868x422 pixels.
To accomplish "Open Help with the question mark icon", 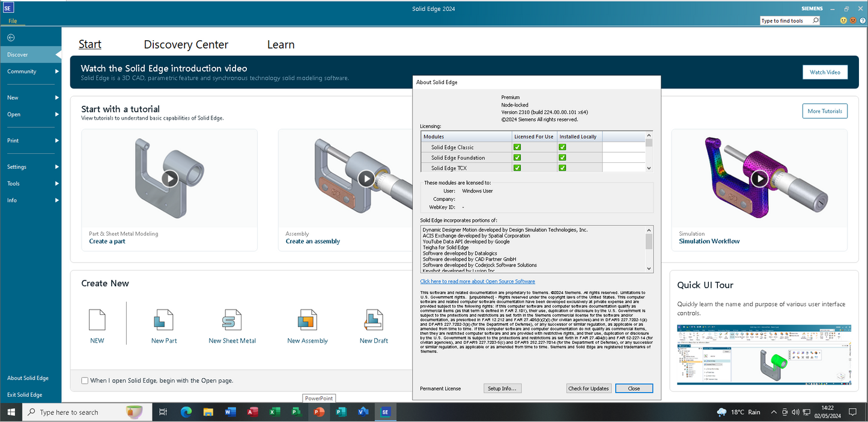I will click(x=861, y=20).
